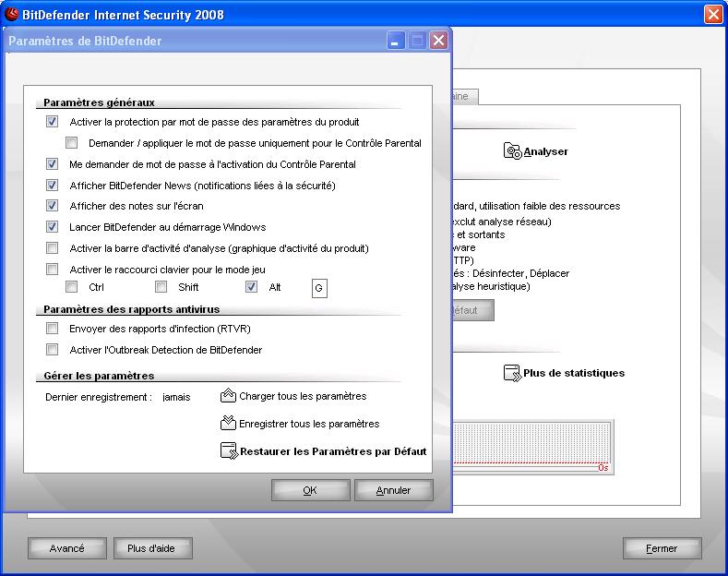Click the Plus de statistiques icon in main window
This screenshot has height=576, width=728.
[x=513, y=373]
